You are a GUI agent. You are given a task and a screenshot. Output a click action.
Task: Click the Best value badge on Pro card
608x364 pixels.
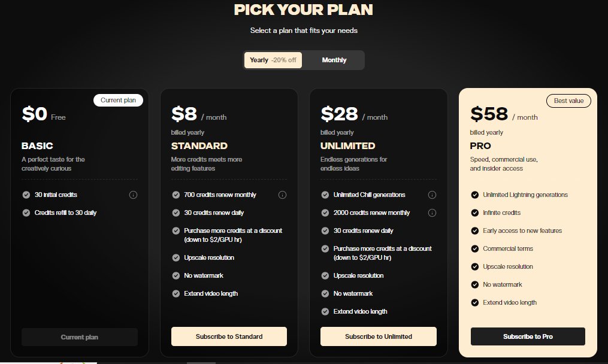pos(568,101)
